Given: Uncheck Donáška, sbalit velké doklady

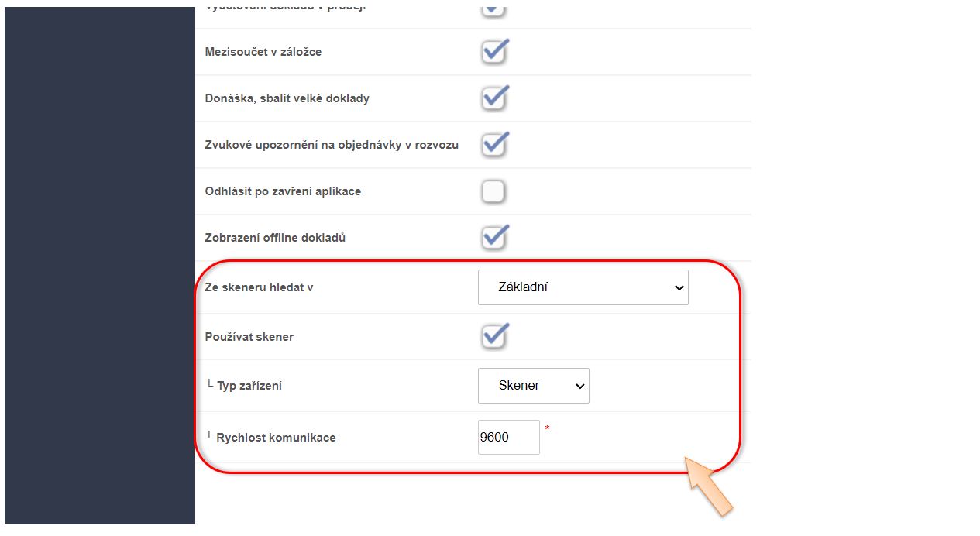Looking at the screenshot, I should point(493,98).
